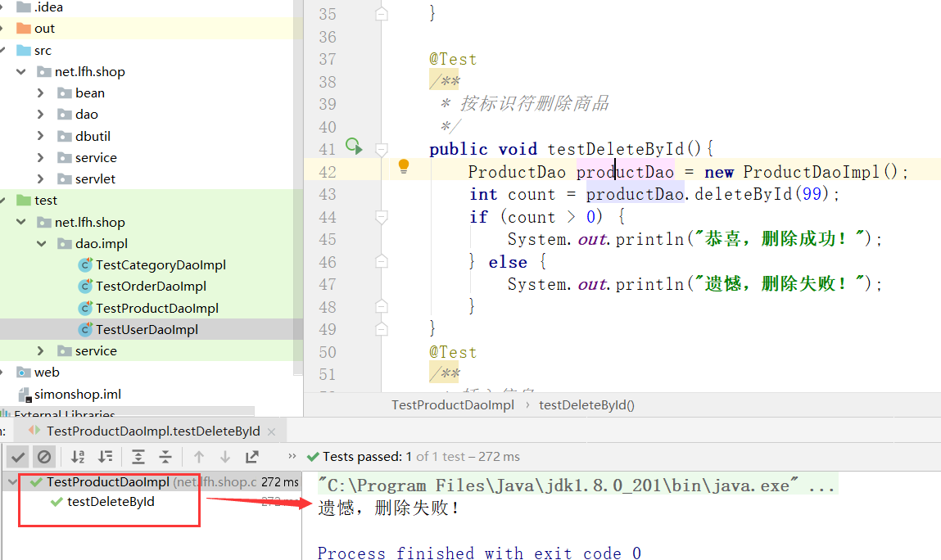Image resolution: width=941 pixels, height=560 pixels.
Task: Open TestProductDaoImpl class in project tree
Action: [157, 309]
